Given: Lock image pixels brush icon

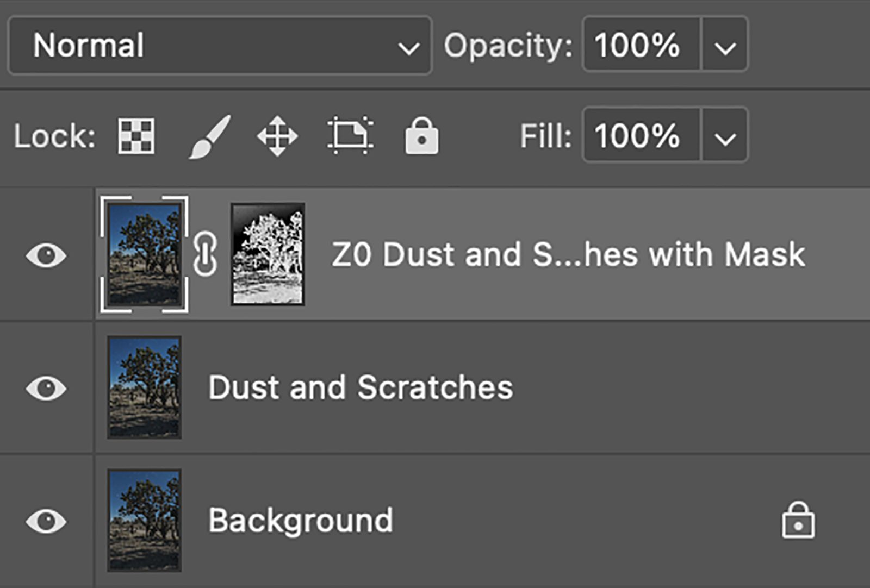Looking at the screenshot, I should (x=210, y=137).
